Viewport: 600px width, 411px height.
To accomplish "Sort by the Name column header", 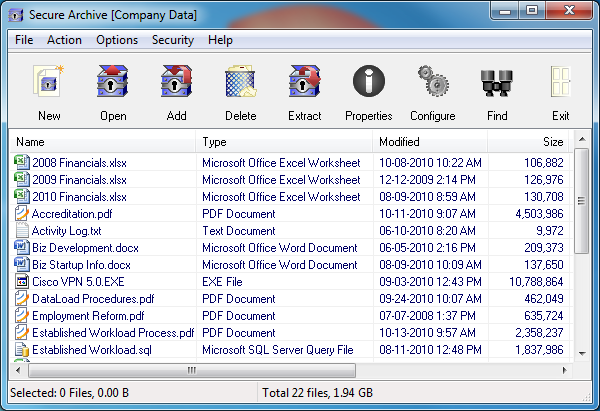I will click(x=102, y=142).
